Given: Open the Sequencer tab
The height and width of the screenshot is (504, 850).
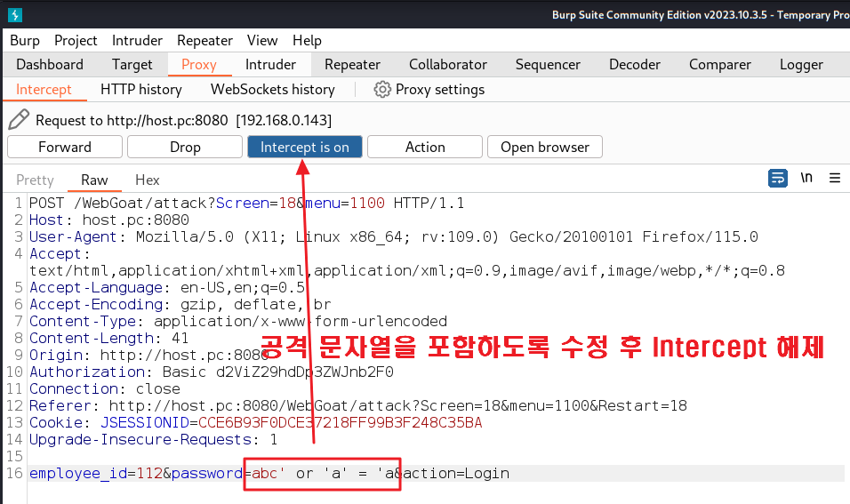Looking at the screenshot, I should tap(548, 65).
